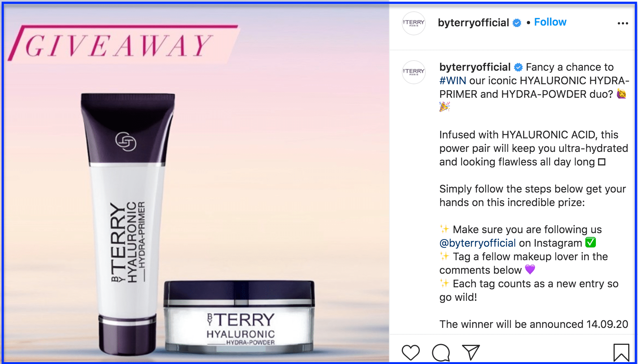This screenshot has height=364, width=638.
Task: Click the Hydra-Powder jar in image
Action: 239,317
